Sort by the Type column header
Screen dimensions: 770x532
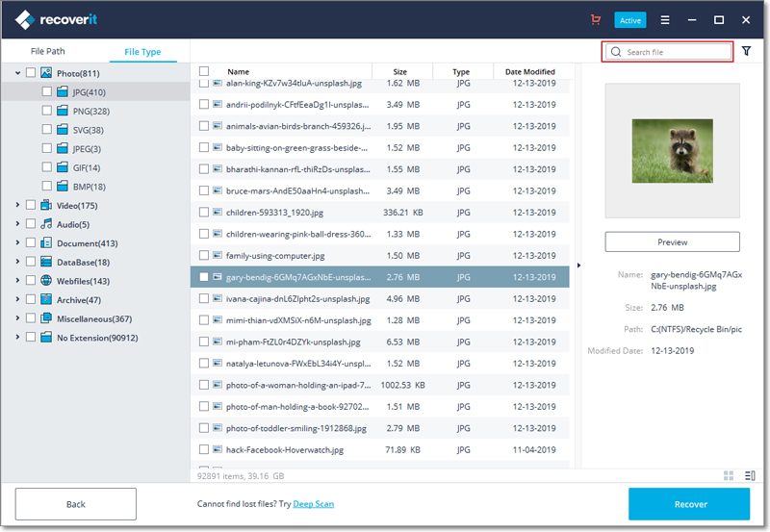point(461,71)
